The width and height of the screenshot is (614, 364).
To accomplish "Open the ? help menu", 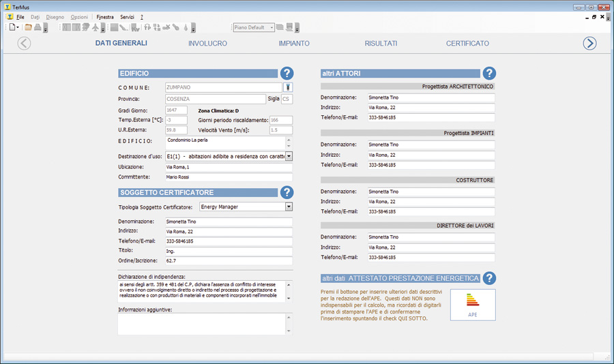I will coord(142,17).
